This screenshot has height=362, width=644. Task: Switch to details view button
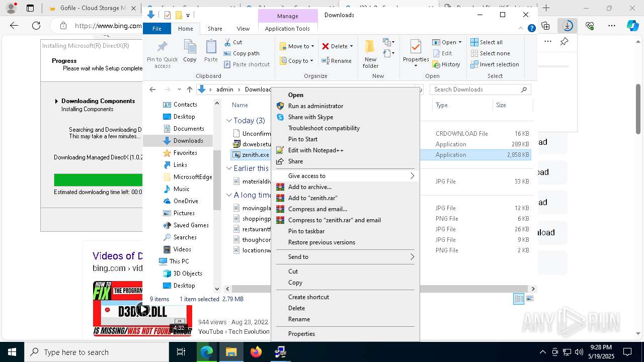pyautogui.click(x=518, y=299)
